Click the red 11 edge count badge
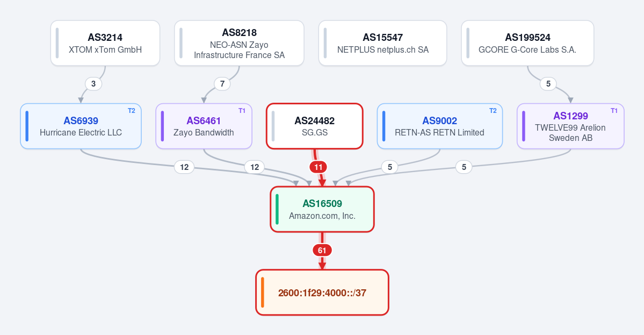Viewport: 644px width, 335px height. [x=319, y=167]
